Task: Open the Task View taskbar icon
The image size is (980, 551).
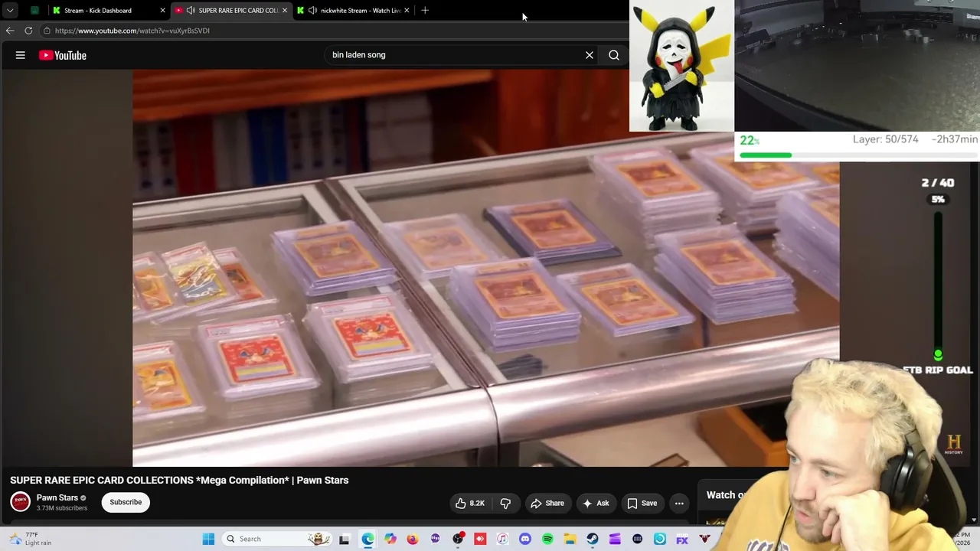Action: pyautogui.click(x=345, y=539)
